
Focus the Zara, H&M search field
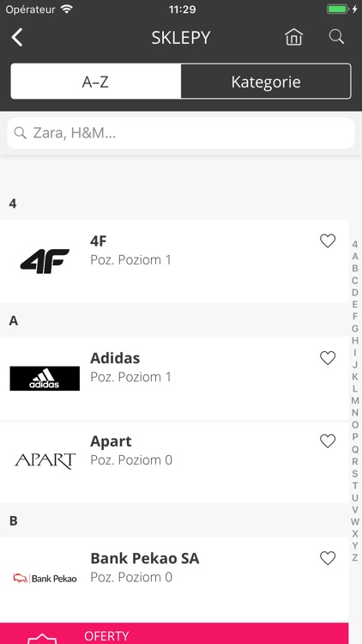coord(181,133)
